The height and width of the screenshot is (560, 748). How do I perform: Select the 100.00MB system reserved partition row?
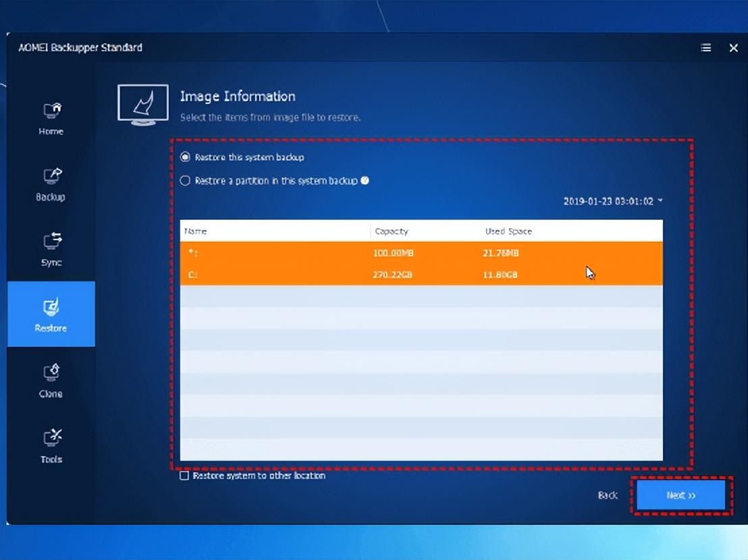pos(421,252)
